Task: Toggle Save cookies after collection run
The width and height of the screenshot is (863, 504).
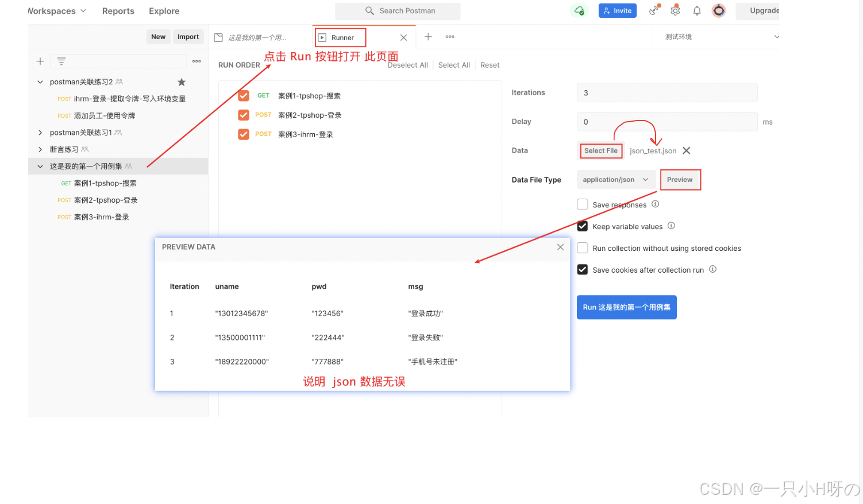Action: (x=583, y=270)
